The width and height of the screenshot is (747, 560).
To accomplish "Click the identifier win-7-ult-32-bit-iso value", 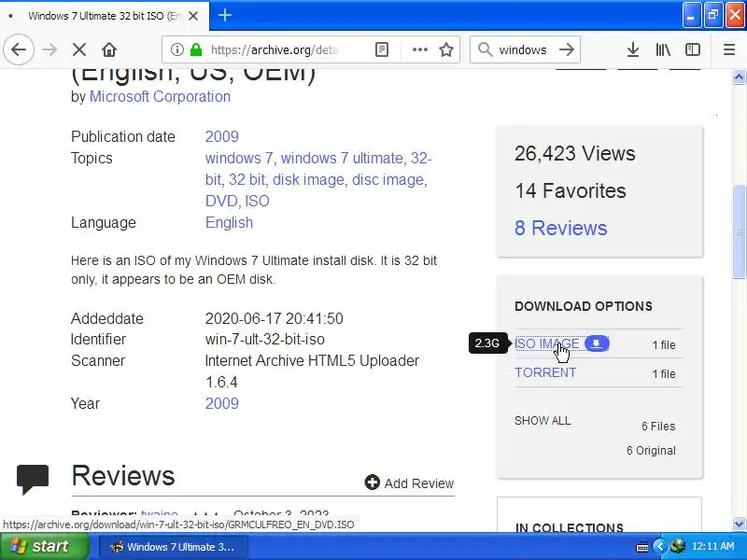I will 265,339.
